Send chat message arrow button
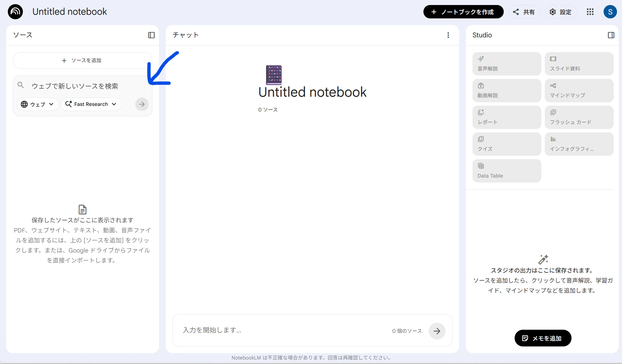The image size is (622, 364). click(x=437, y=331)
